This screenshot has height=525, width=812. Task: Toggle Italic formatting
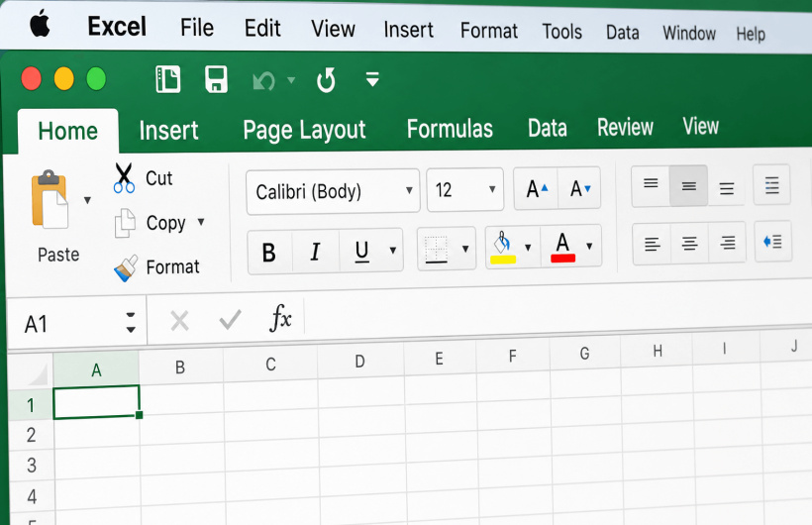(315, 252)
